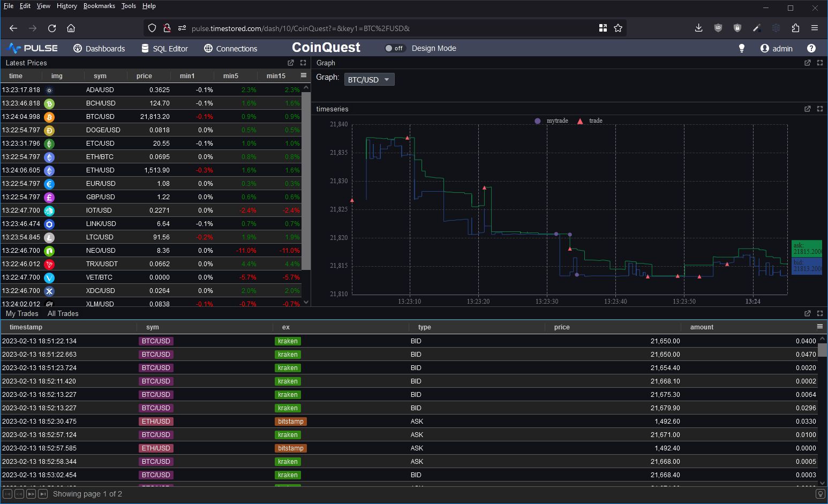
Task: Open the SQL Editor using its database icon
Action: pos(145,48)
